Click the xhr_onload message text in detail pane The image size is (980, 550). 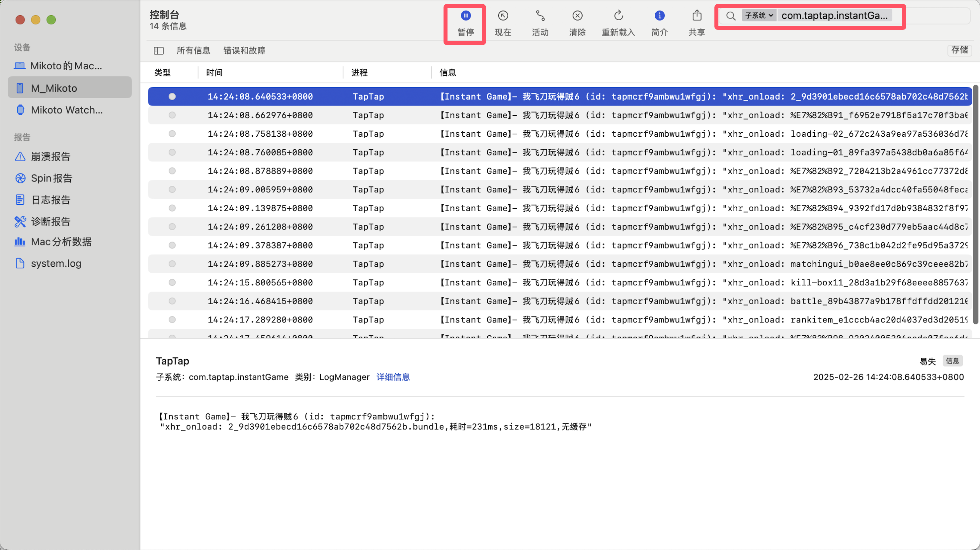pos(376,427)
